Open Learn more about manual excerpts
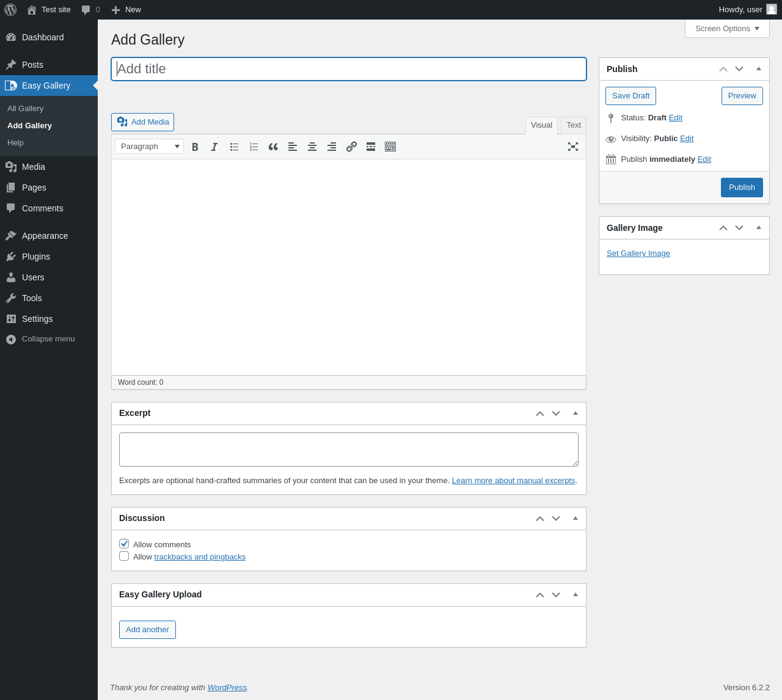The height and width of the screenshot is (700, 782). (x=513, y=481)
